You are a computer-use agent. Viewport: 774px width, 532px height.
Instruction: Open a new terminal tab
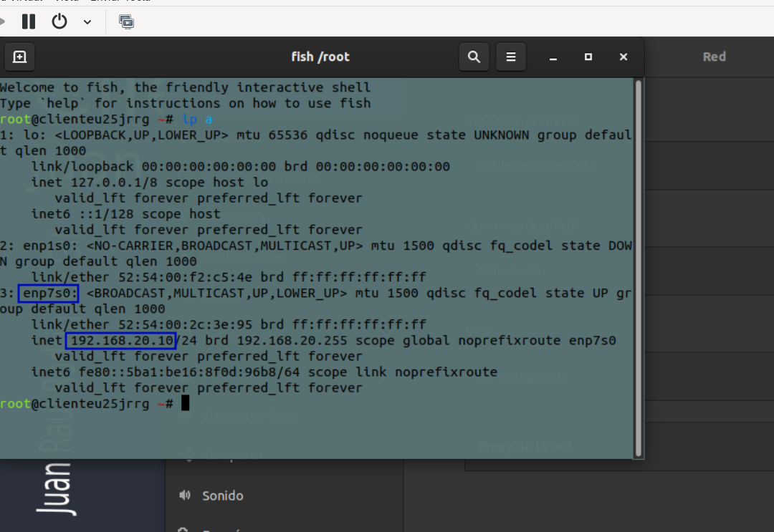(x=20, y=57)
